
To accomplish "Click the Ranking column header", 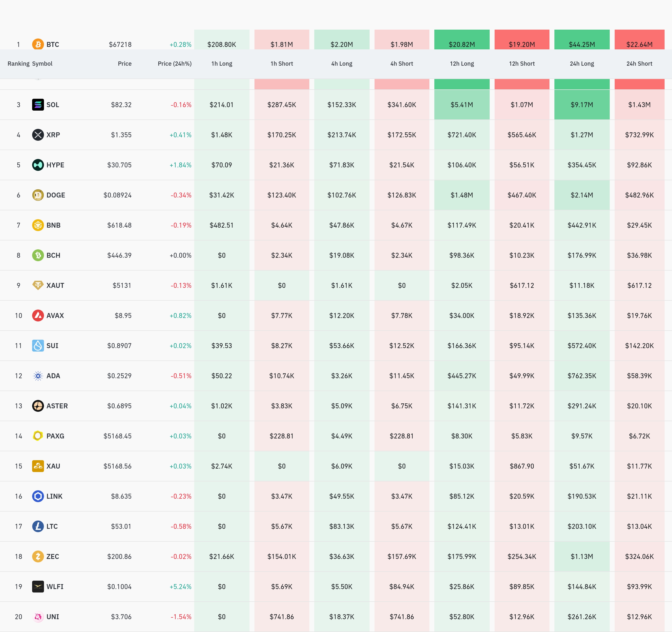I will point(18,63).
